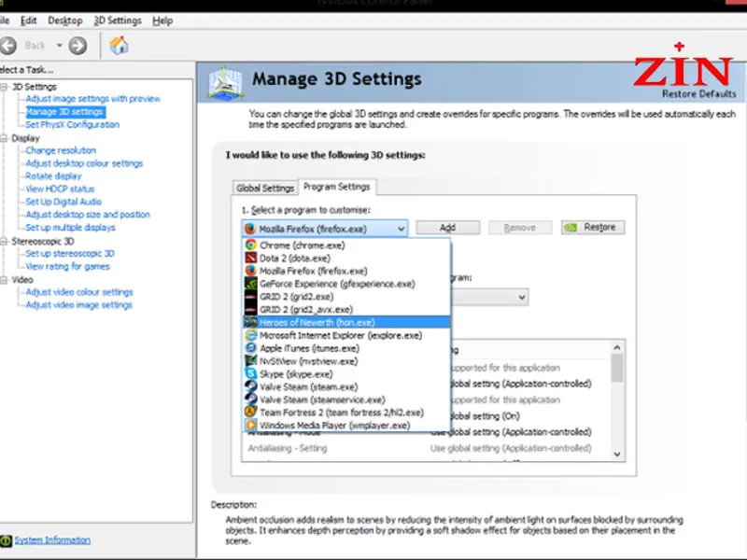This screenshot has height=560, width=747.
Task: Click the Windows Media Player icon
Action: (250, 425)
